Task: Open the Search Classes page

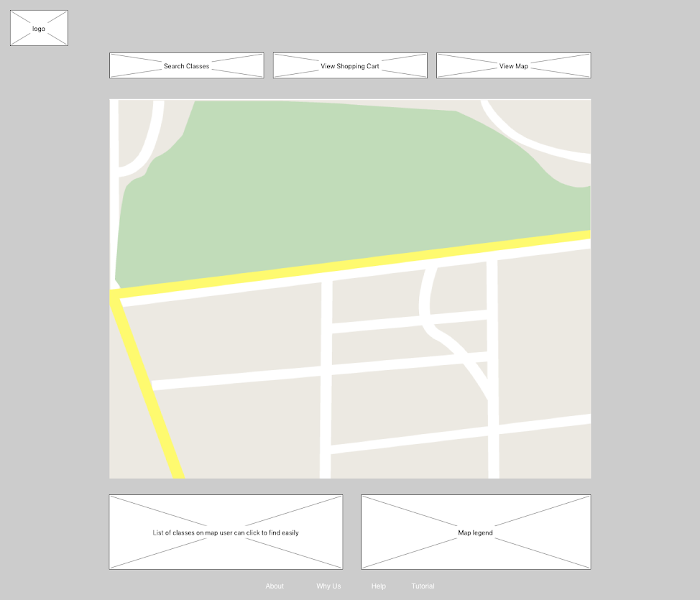Action: 187,65
